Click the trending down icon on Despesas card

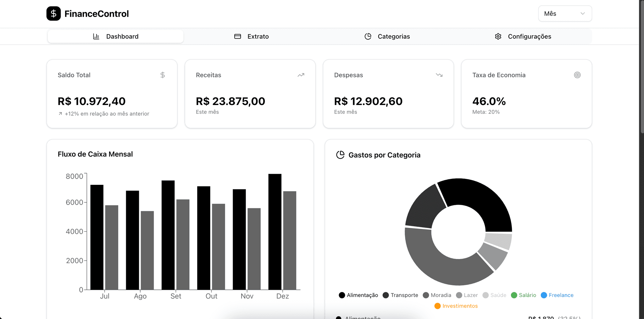439,75
